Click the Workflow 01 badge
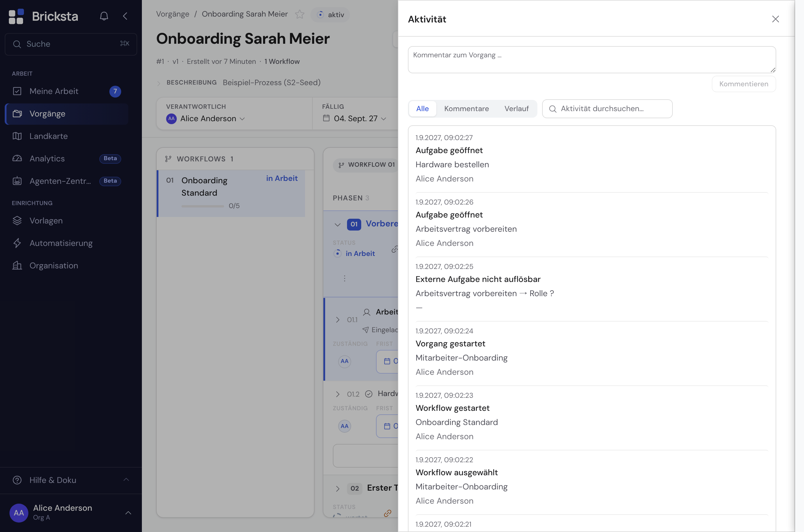The width and height of the screenshot is (804, 532). [366, 165]
